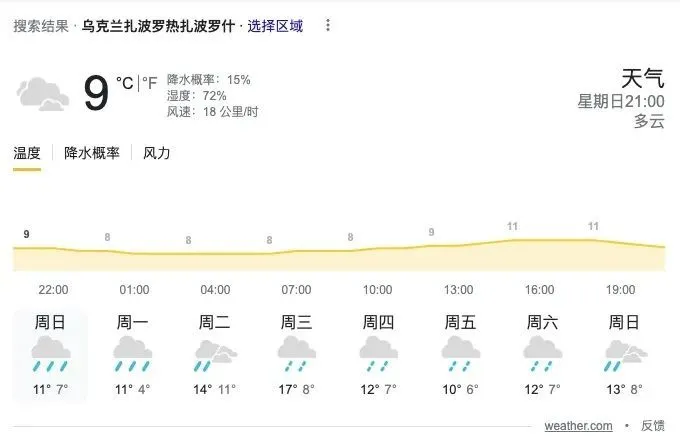The height and width of the screenshot is (445, 680).
Task: Select the first 周日 forecast card
Action: 51,356
